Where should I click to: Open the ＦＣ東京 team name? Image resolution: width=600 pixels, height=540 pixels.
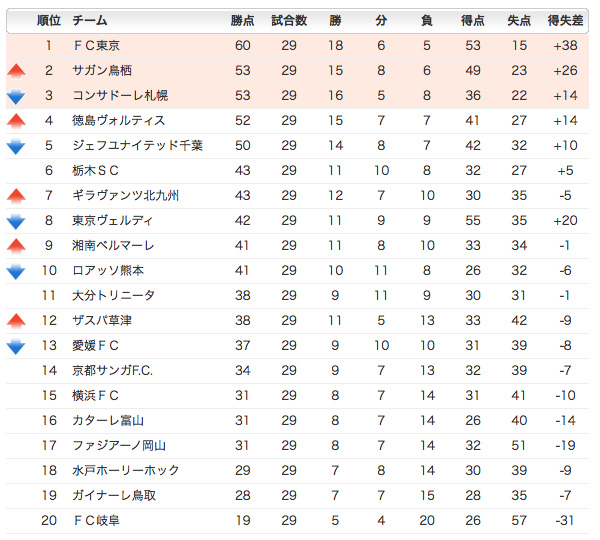(96, 46)
